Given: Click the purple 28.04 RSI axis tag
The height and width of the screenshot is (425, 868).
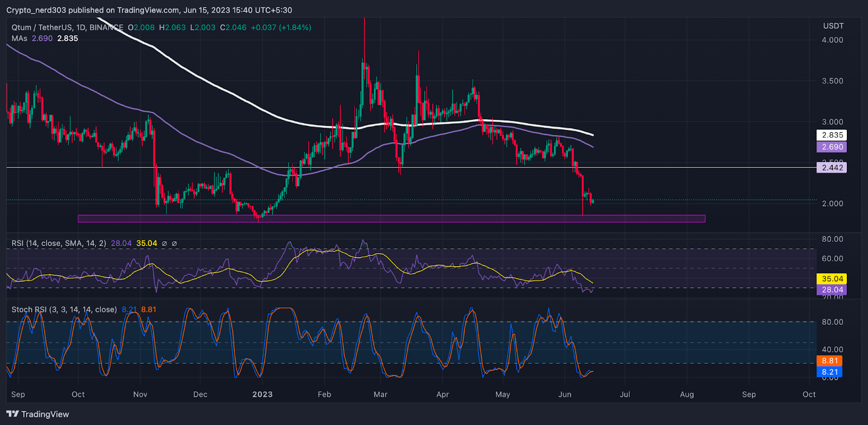Looking at the screenshot, I should [832, 290].
